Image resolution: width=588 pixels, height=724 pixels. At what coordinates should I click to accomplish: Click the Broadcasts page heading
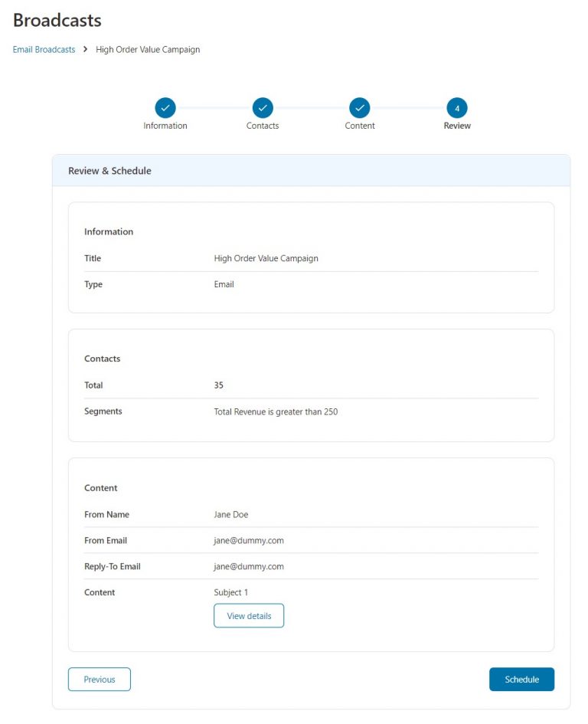coord(57,21)
